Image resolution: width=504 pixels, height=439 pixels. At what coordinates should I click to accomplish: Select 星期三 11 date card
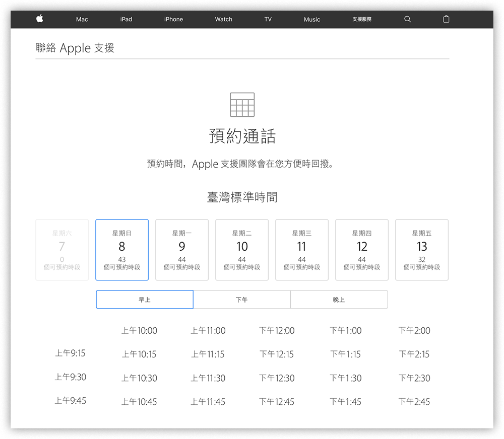tap(302, 250)
